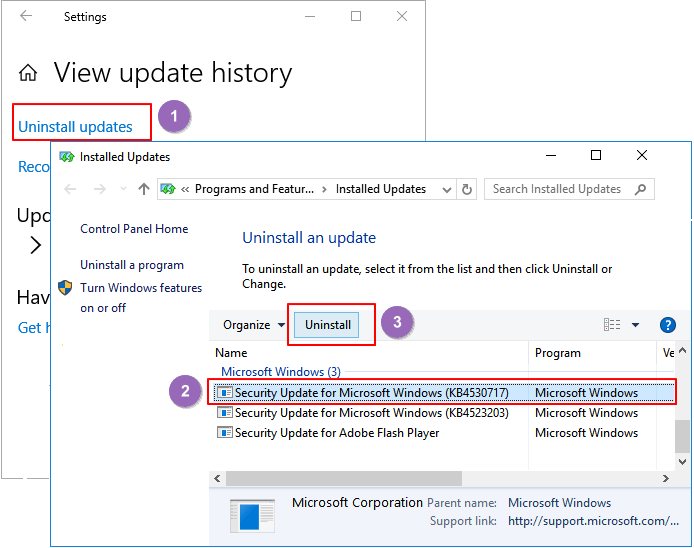
Task: Sort by the Name column header
Action: [232, 353]
